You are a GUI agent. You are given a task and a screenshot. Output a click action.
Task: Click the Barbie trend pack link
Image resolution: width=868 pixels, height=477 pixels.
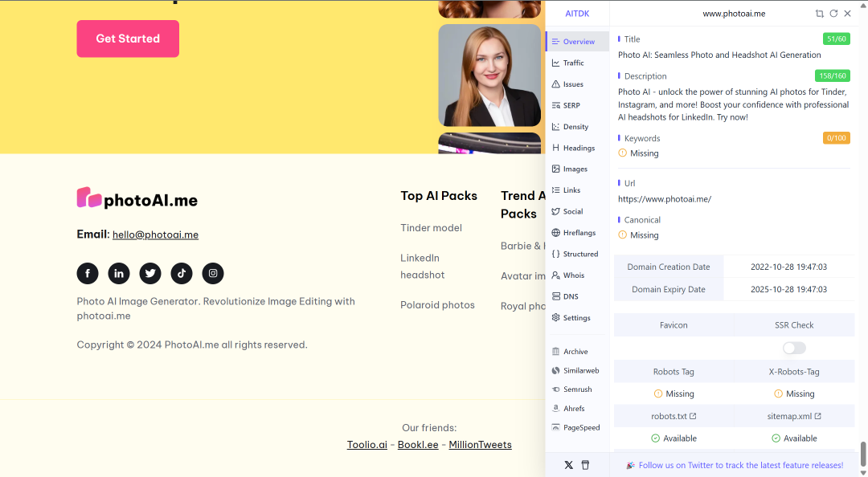[522, 246]
